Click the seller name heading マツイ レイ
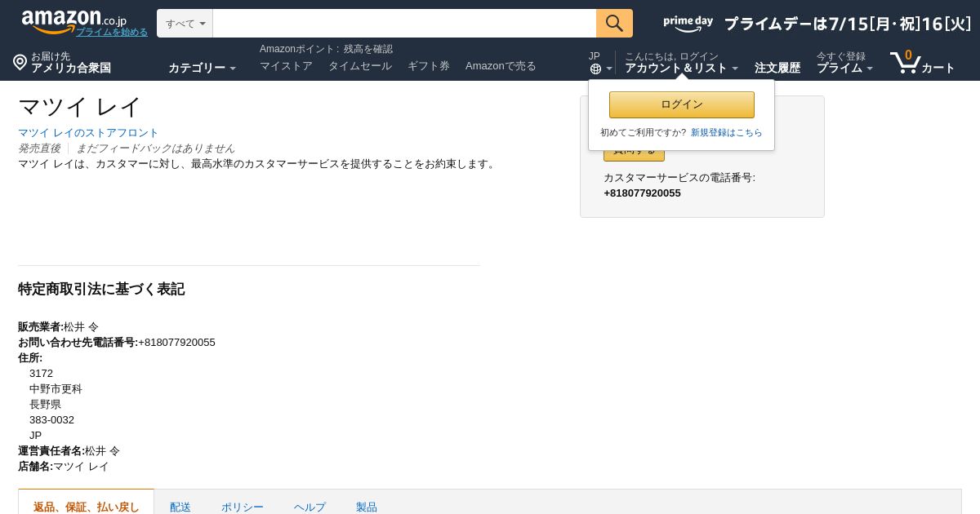Screen dimensions: 980x514 [80, 107]
